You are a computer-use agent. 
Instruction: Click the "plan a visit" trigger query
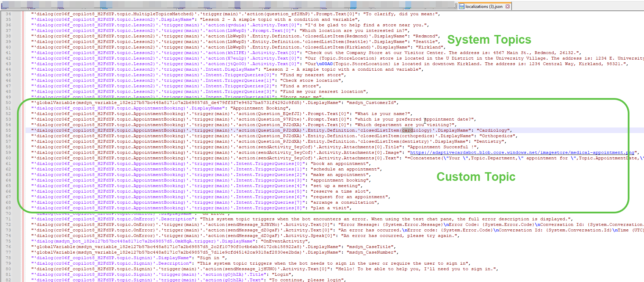330,208
